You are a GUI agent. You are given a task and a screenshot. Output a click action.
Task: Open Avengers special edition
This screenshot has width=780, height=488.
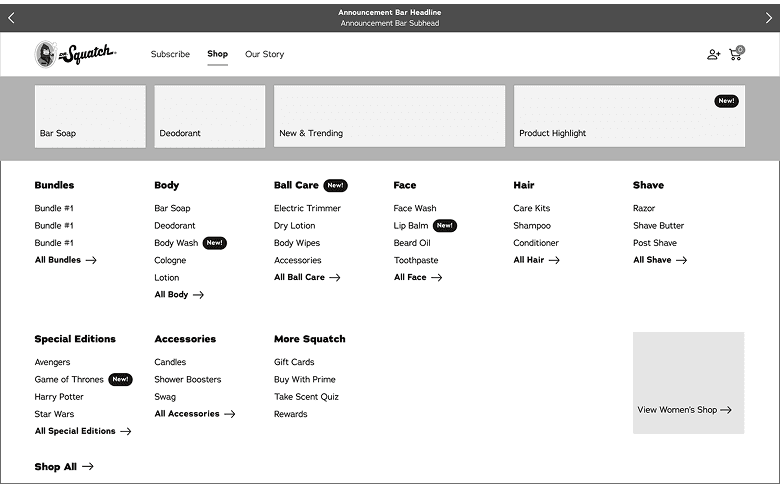coord(52,362)
